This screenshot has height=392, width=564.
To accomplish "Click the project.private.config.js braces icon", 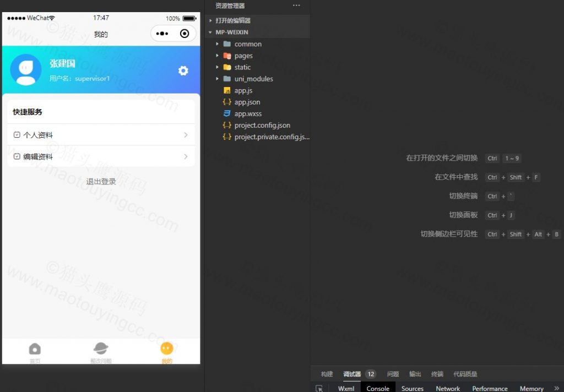I will tap(227, 137).
